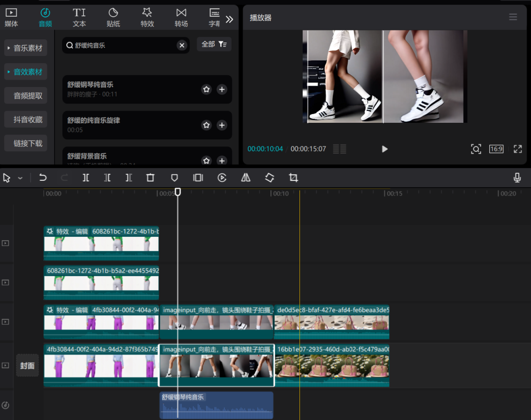The height and width of the screenshot is (420, 531).
Task: Delete the selected clip with trash icon
Action: pyautogui.click(x=150, y=178)
